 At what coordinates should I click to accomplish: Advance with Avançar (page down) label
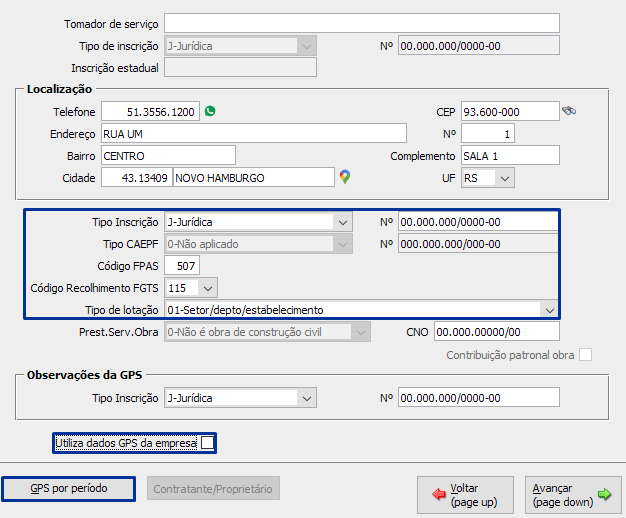563,495
